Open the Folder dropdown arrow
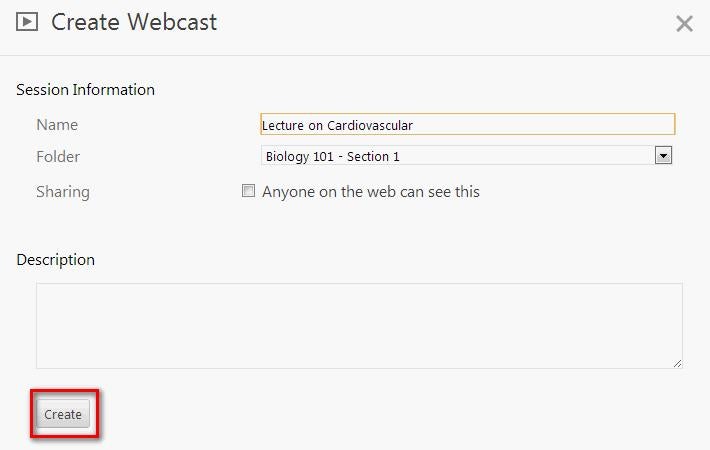710x450 pixels. [663, 155]
